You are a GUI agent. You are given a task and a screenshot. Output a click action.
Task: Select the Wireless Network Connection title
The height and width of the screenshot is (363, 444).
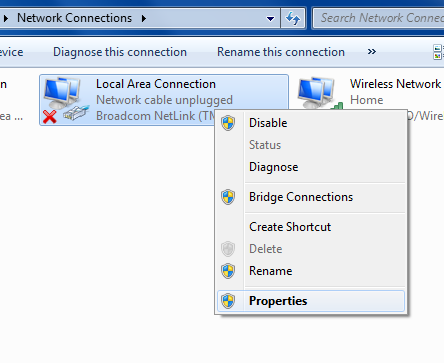coord(396,84)
